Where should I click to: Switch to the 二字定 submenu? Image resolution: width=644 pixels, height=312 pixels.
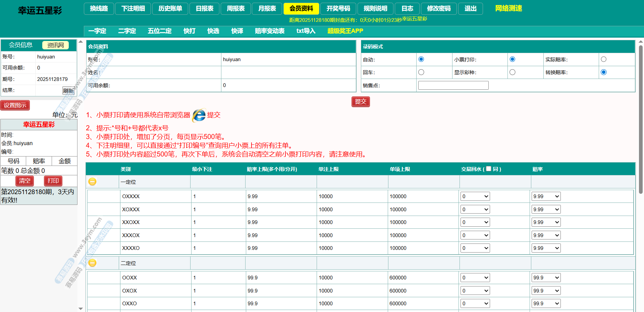point(127,31)
